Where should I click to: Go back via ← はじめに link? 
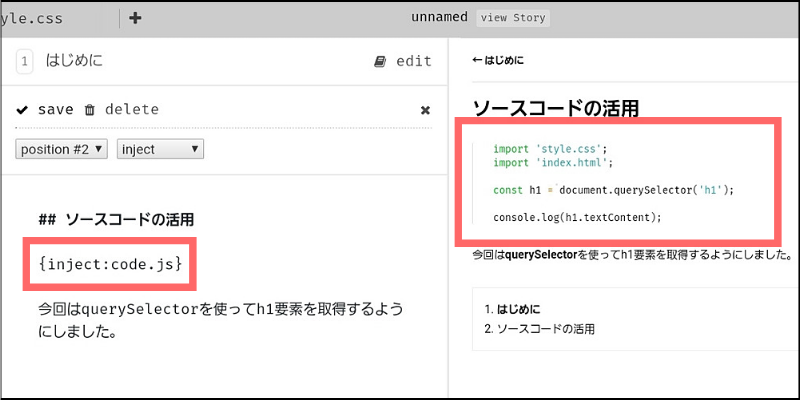(498, 61)
